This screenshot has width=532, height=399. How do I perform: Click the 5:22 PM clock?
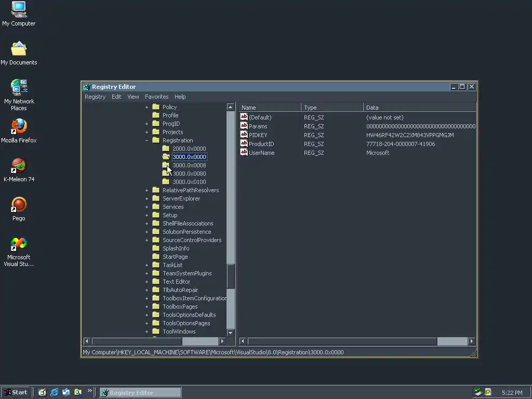coord(512,393)
